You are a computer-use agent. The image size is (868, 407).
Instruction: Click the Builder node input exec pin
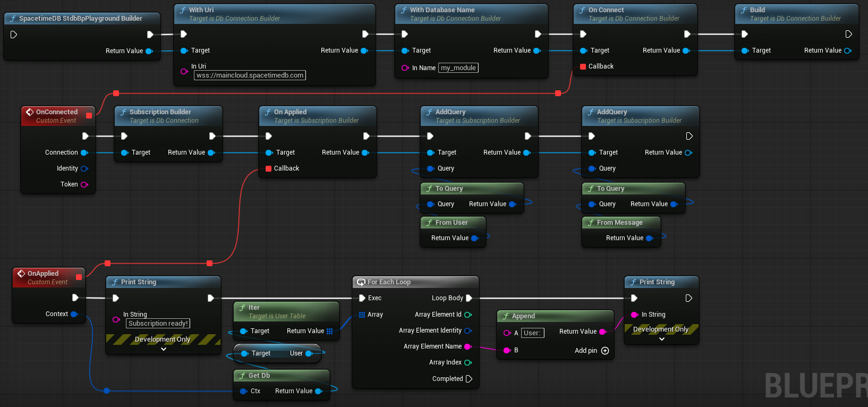tap(14, 35)
